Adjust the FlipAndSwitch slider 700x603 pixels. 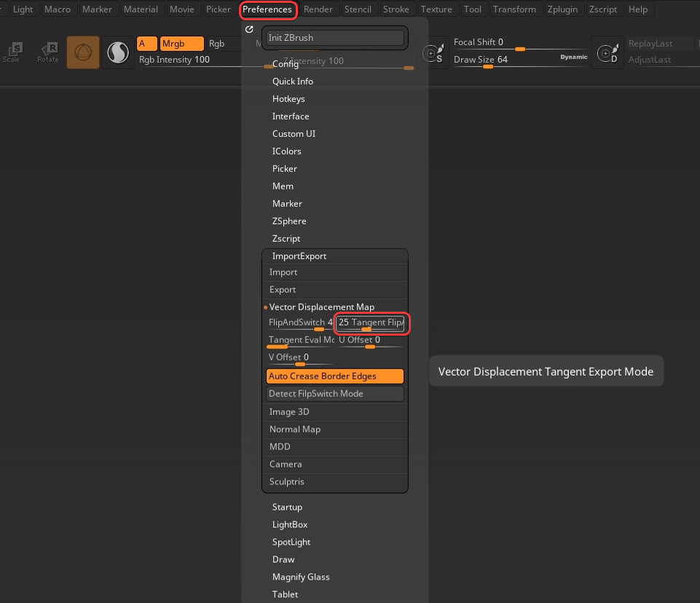[300, 323]
